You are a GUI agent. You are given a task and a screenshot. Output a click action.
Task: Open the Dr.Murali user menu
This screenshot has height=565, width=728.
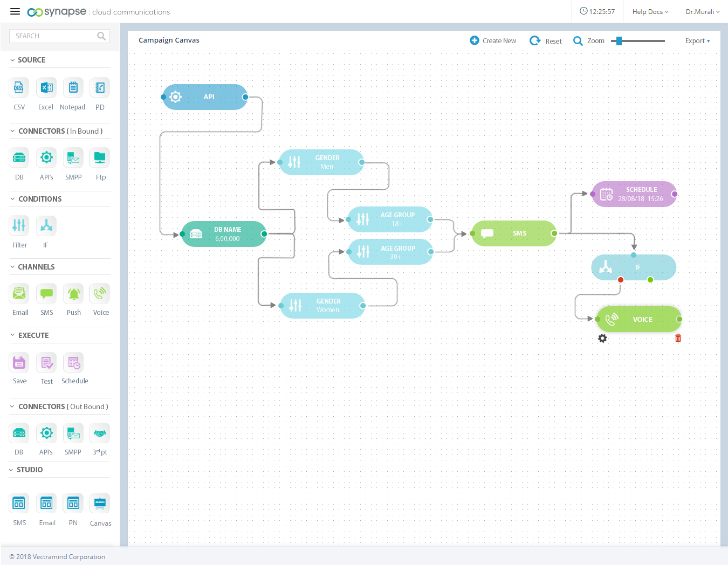pyautogui.click(x=702, y=12)
